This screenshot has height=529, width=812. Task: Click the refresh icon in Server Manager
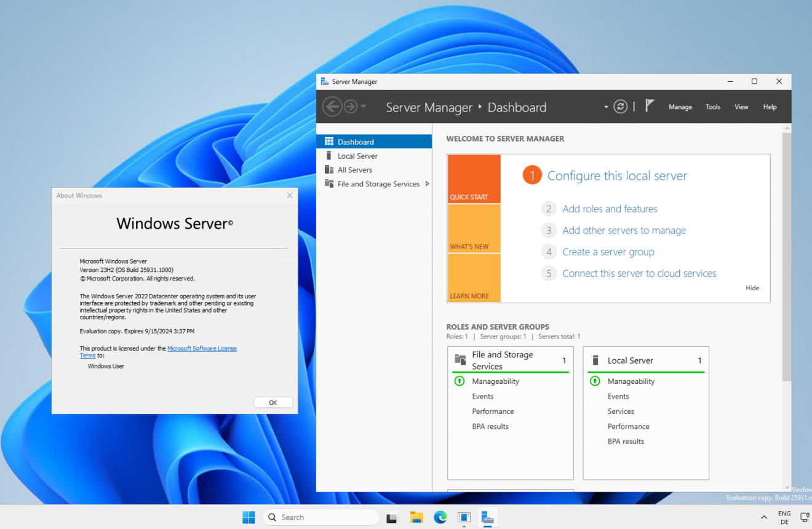(x=620, y=106)
